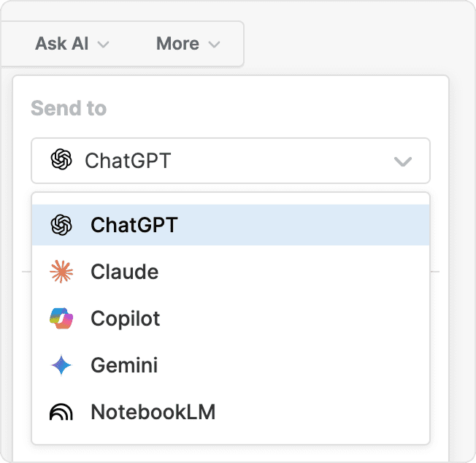Image resolution: width=476 pixels, height=463 pixels.
Task: Open the Ask AI menu button
Action: (72, 44)
